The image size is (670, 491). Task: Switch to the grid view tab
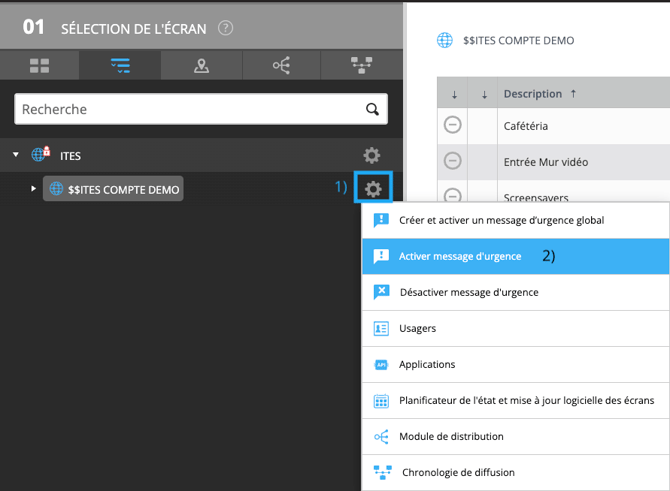coord(40,66)
